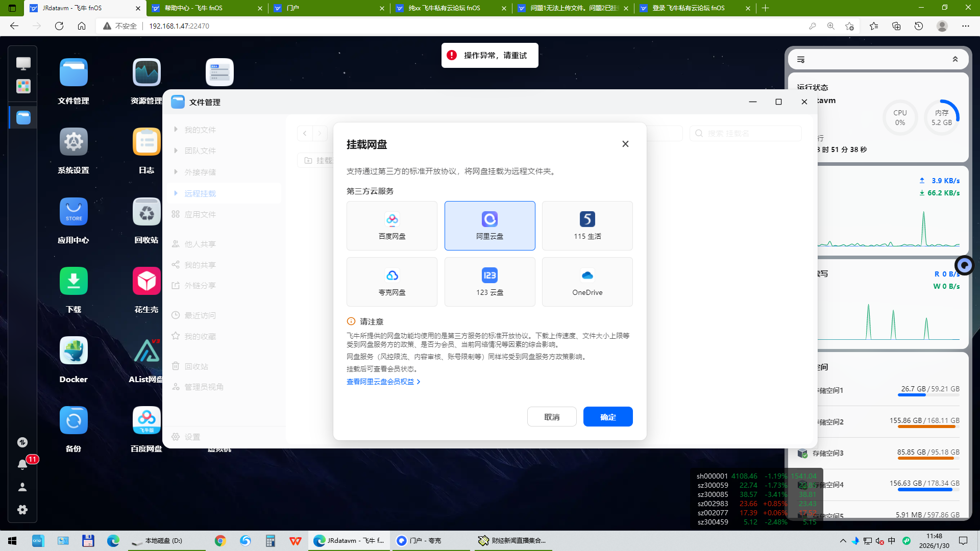Open the notification bell with badge 11
This screenshot has width=980, height=551.
22,464
